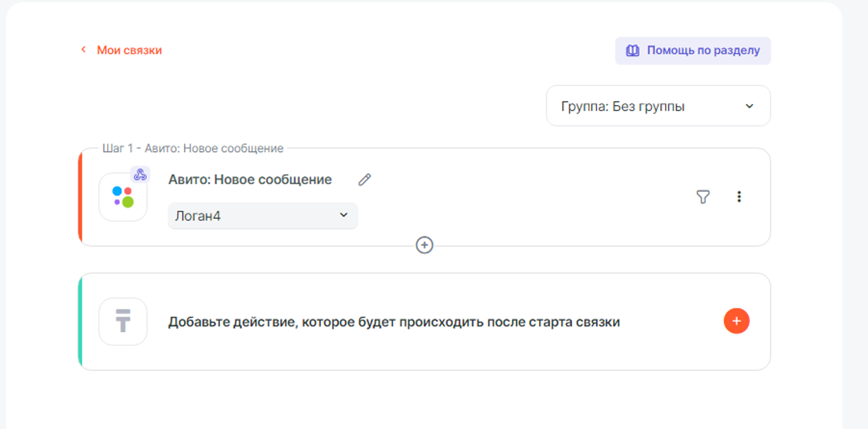This screenshot has height=429, width=868.
Task: Go back to Мои связки
Action: pyautogui.click(x=129, y=50)
